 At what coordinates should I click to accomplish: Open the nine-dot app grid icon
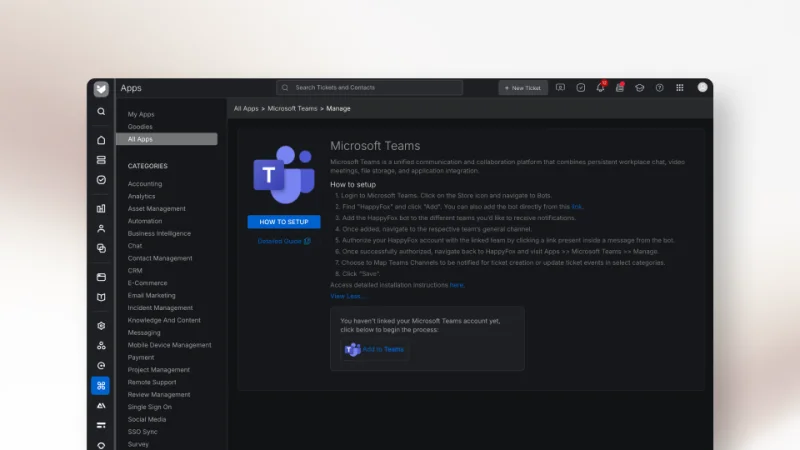[x=680, y=88]
